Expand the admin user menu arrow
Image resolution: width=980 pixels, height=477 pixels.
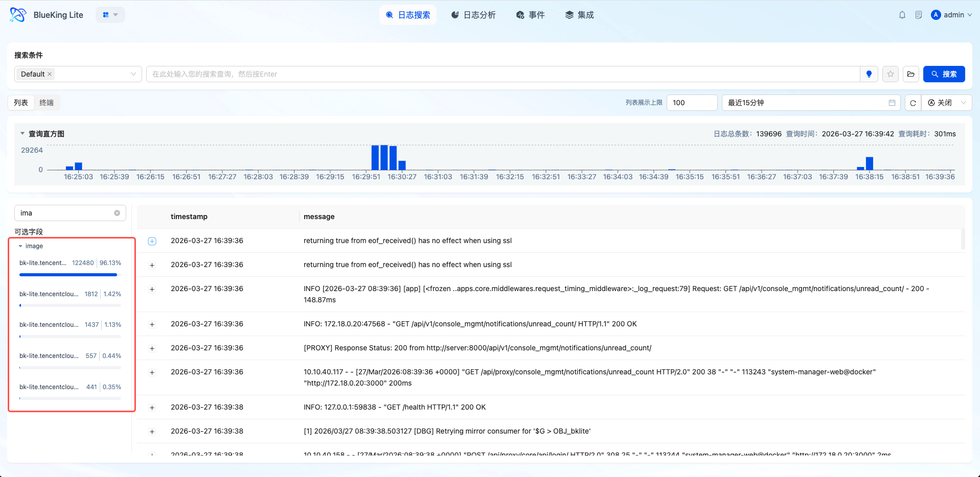(970, 15)
